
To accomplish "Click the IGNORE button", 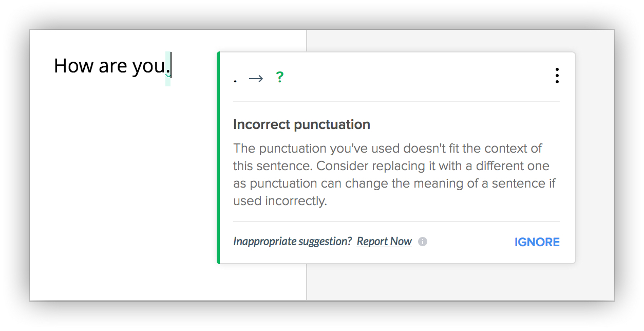I will [537, 242].
